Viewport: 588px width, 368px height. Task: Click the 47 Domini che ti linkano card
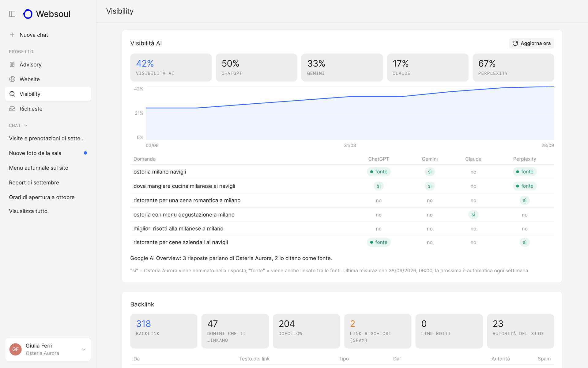235,331
